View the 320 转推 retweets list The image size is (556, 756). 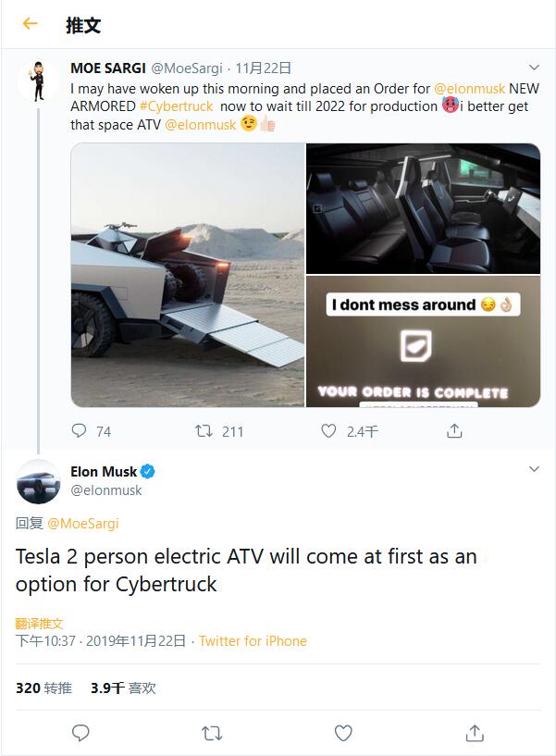[x=43, y=688]
